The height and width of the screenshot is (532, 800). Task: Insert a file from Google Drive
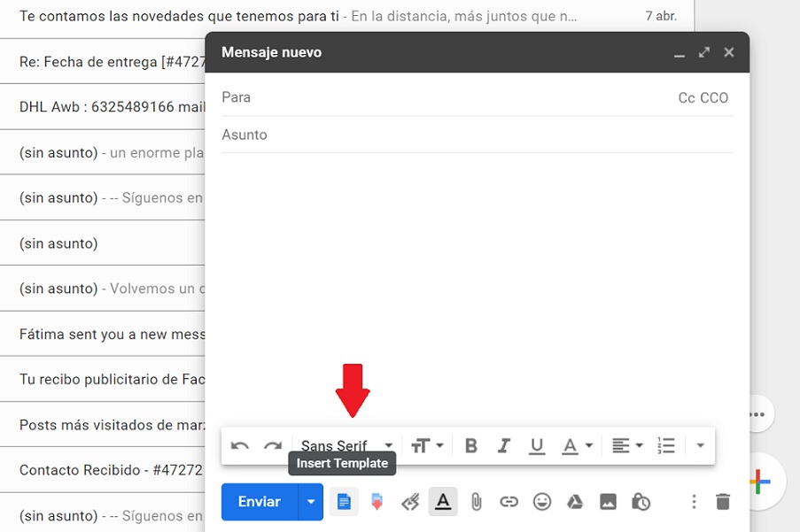(575, 502)
